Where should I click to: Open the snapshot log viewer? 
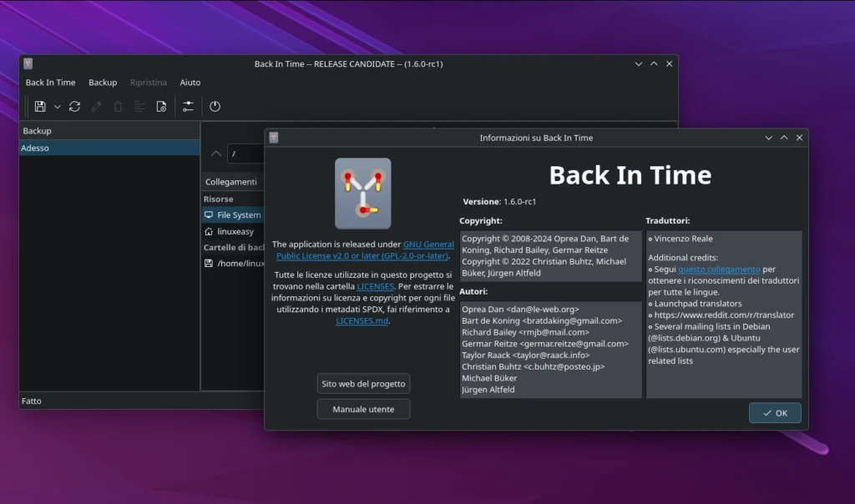[140, 106]
